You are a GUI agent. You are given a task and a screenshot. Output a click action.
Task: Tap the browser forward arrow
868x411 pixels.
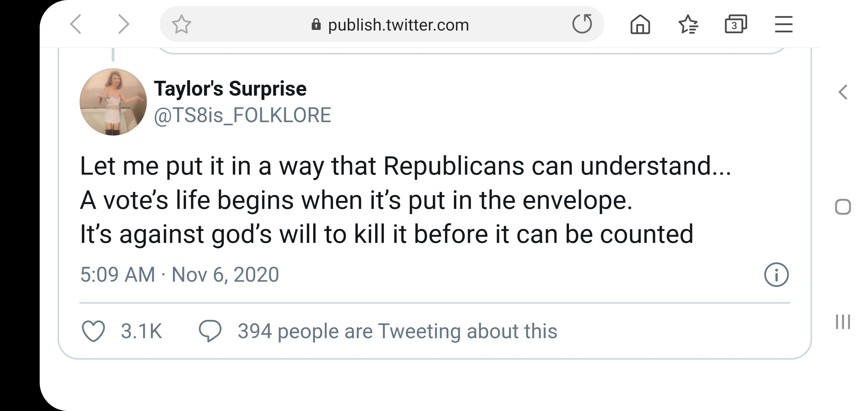pos(123,24)
